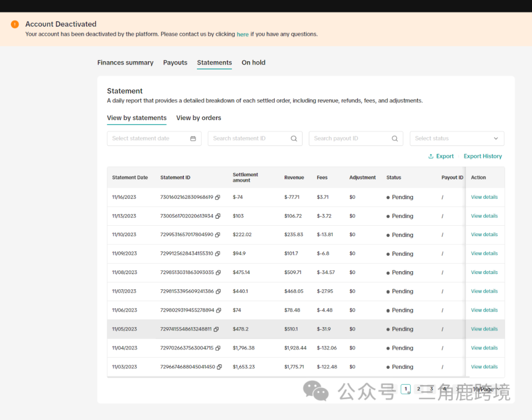Click settlement amount $1,653.23
Image resolution: width=532 pixels, height=420 pixels.
(244, 367)
